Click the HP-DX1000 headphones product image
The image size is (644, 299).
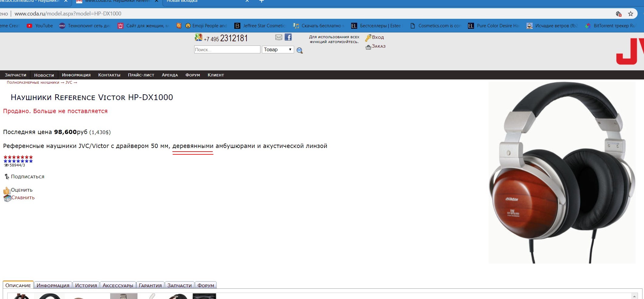tap(562, 173)
